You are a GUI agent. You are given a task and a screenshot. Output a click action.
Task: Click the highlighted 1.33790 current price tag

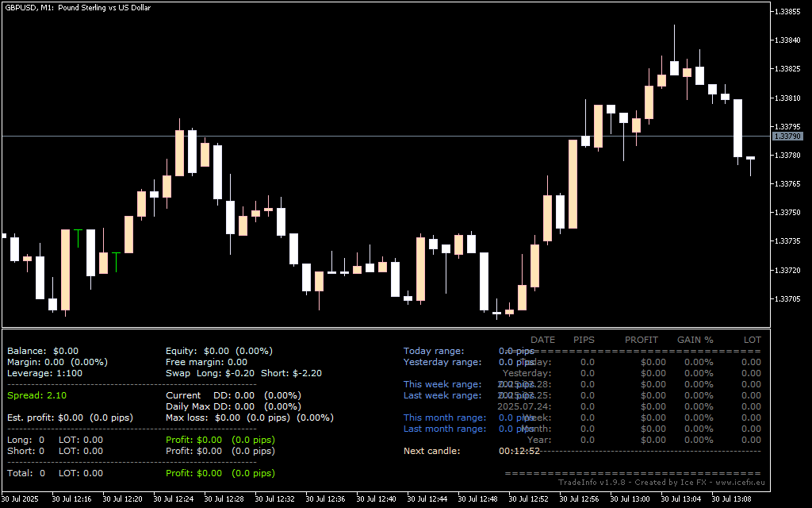click(x=787, y=137)
